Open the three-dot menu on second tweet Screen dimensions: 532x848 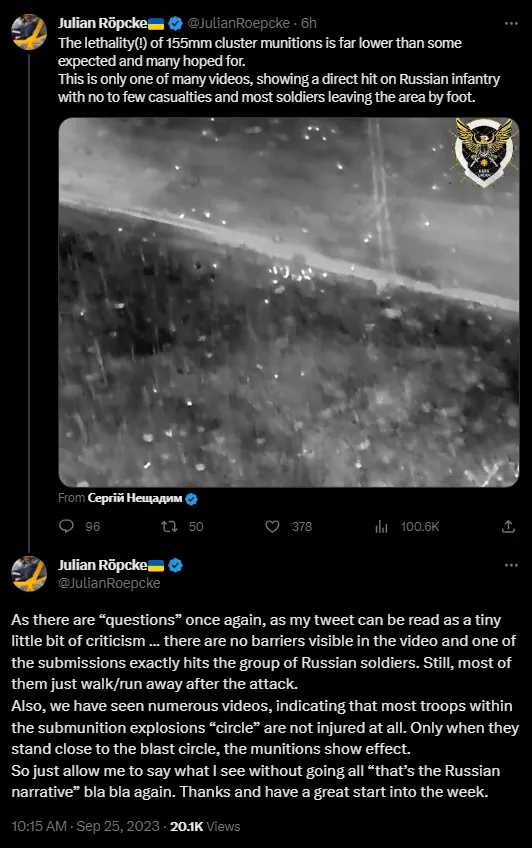coord(511,565)
